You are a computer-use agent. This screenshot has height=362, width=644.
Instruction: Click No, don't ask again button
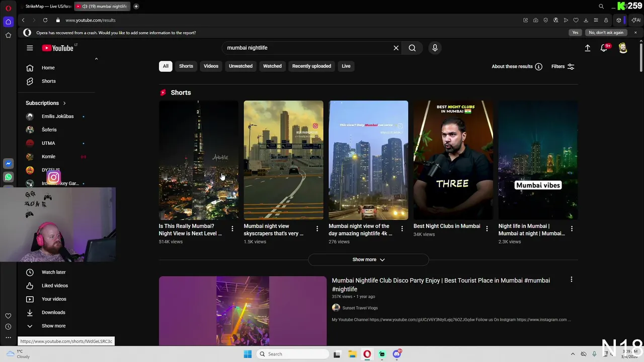[x=606, y=33]
